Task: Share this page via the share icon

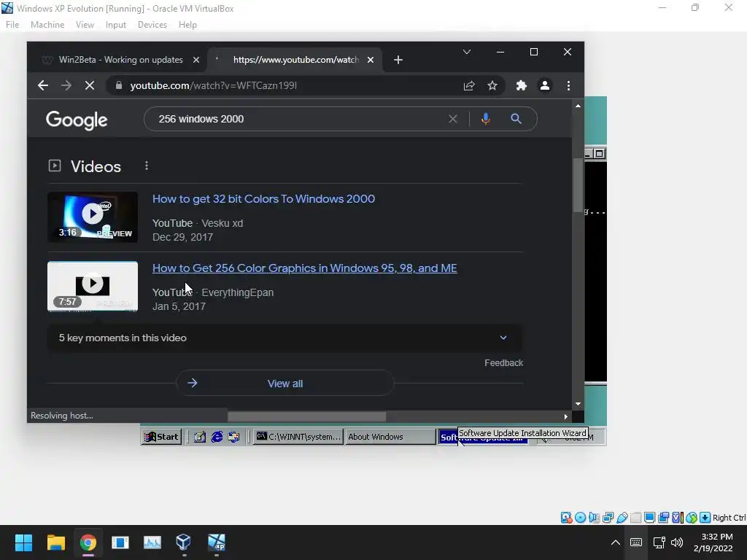Action: coord(469,86)
